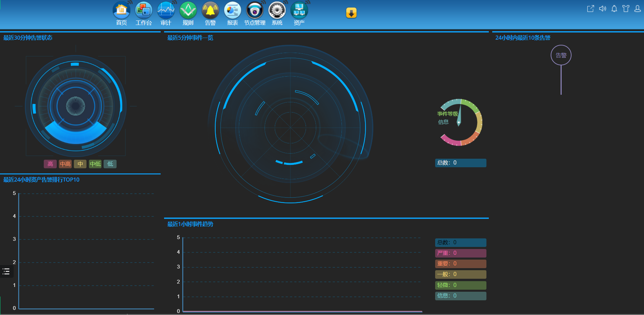Toggle the 信息: 0 legend

(461, 296)
